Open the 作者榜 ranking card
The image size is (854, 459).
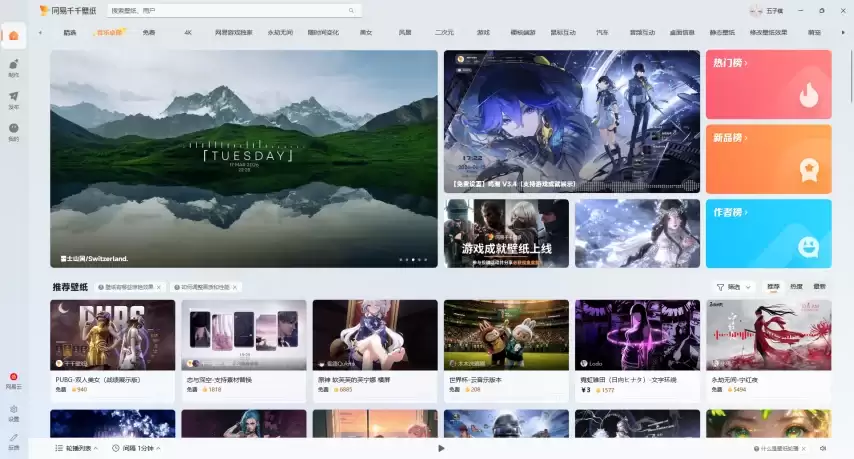[x=768, y=234]
